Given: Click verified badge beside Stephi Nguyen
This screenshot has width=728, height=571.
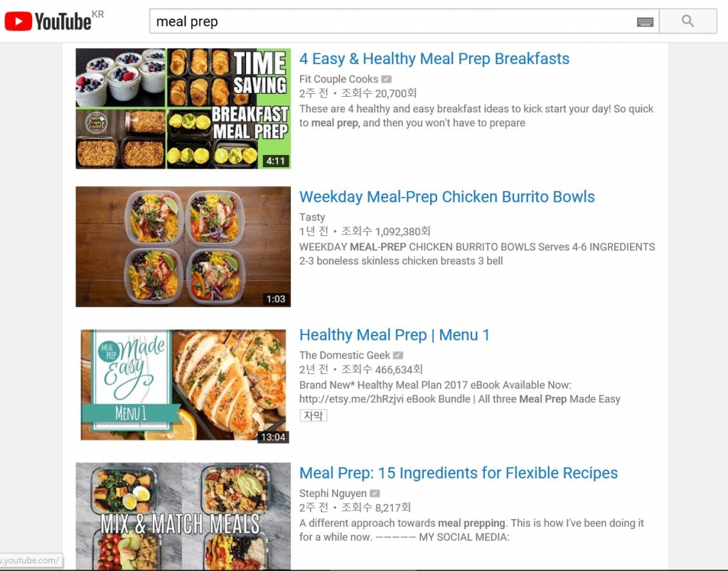Looking at the screenshot, I should coord(375,493).
